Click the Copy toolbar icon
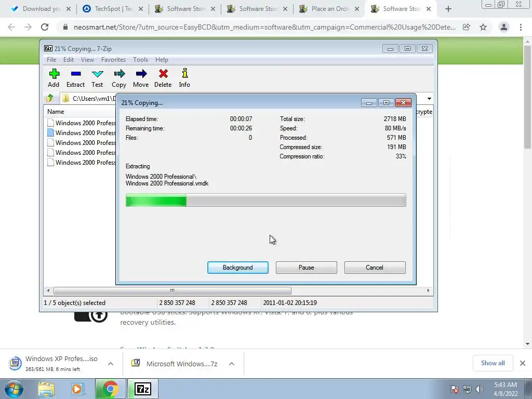Image resolution: width=532 pixels, height=399 pixels. pos(119,78)
